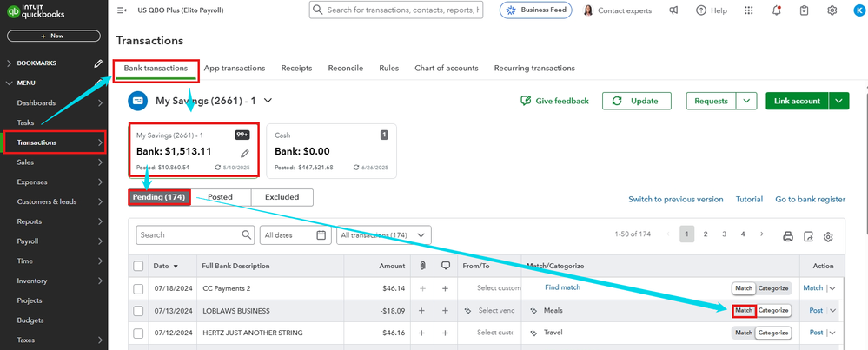Expand the BOOKMARKS section
Image resolution: width=868 pixels, height=350 pixels.
(x=9, y=63)
